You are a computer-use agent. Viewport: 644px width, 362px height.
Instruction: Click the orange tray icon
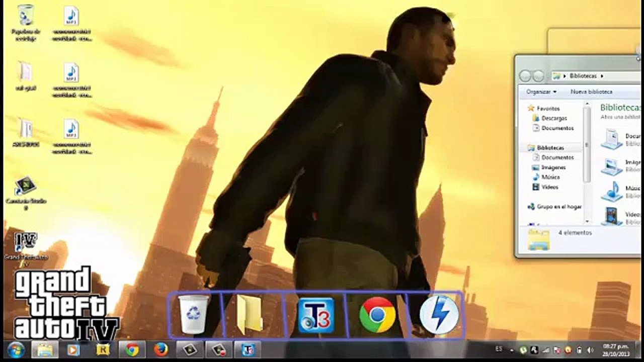568,349
